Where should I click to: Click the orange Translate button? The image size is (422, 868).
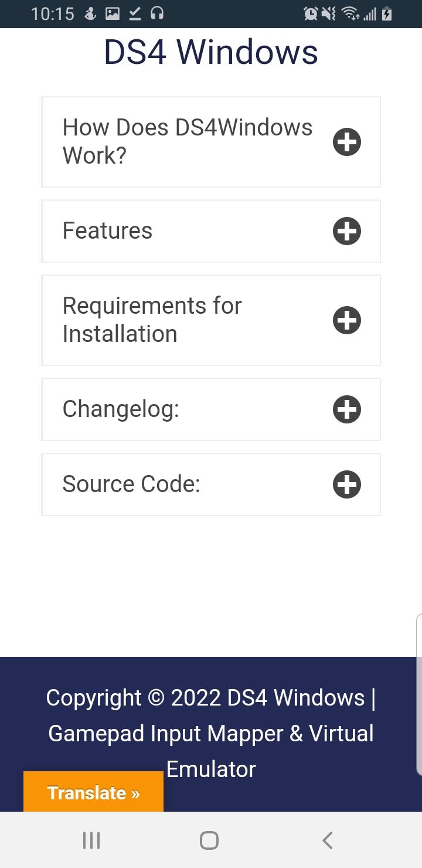pyautogui.click(x=93, y=792)
